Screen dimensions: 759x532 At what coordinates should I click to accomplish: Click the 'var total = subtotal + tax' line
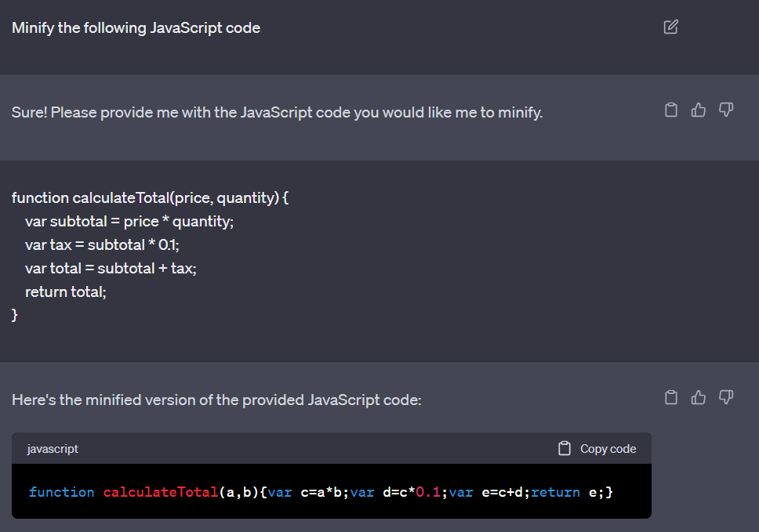tap(111, 268)
